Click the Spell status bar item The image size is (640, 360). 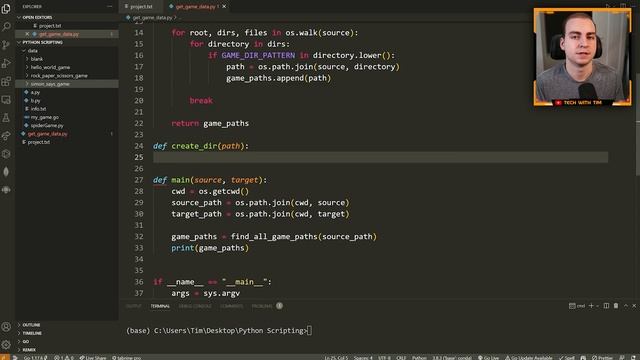(x=567, y=358)
